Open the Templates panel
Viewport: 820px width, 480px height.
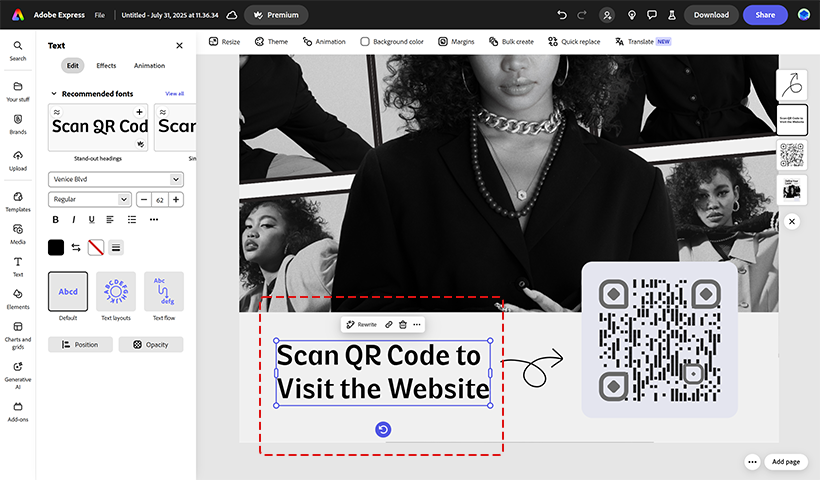(18, 202)
